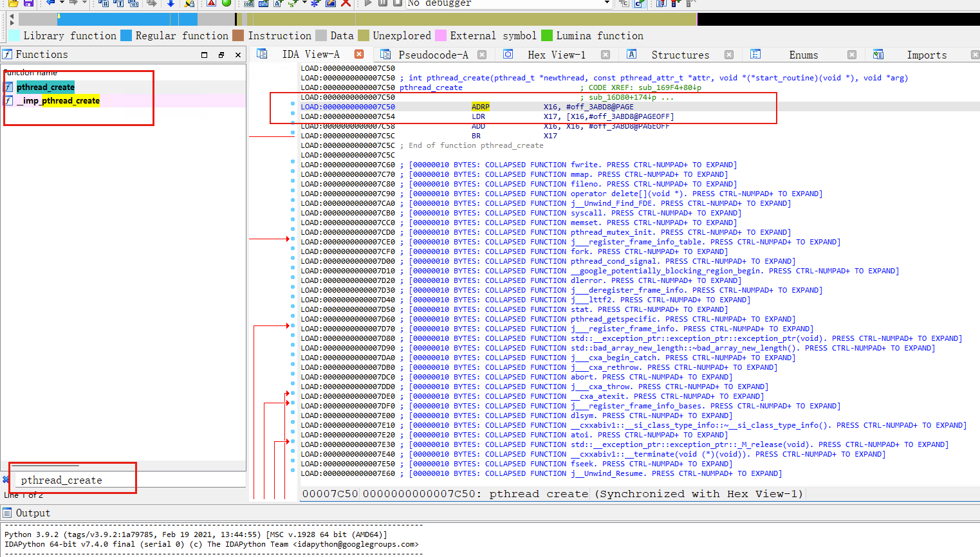This screenshot has height=557, width=980.
Task: Click the navigation band right scroll arrow
Action: click(x=12, y=23)
